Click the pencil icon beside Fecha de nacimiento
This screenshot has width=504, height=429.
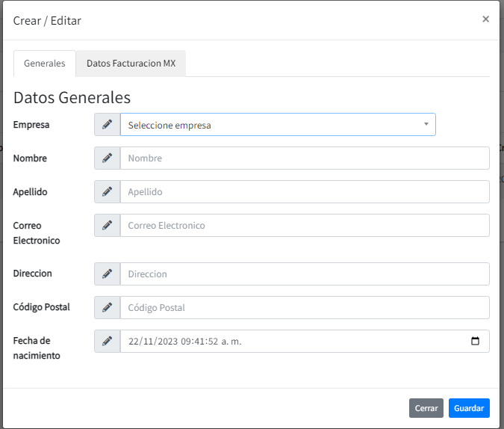tap(108, 342)
